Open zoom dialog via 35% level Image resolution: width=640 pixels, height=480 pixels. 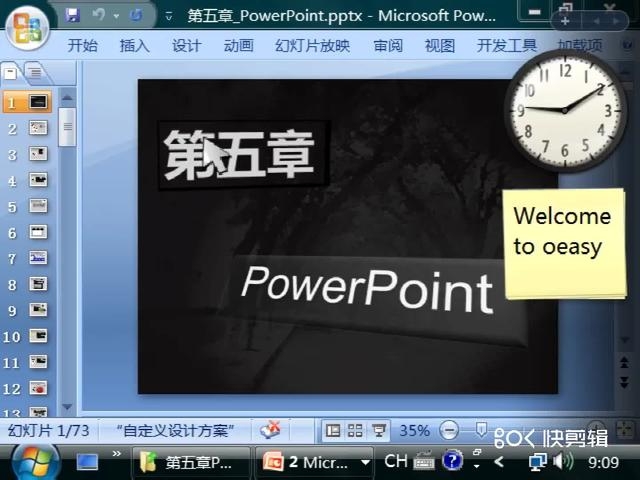pyautogui.click(x=414, y=431)
